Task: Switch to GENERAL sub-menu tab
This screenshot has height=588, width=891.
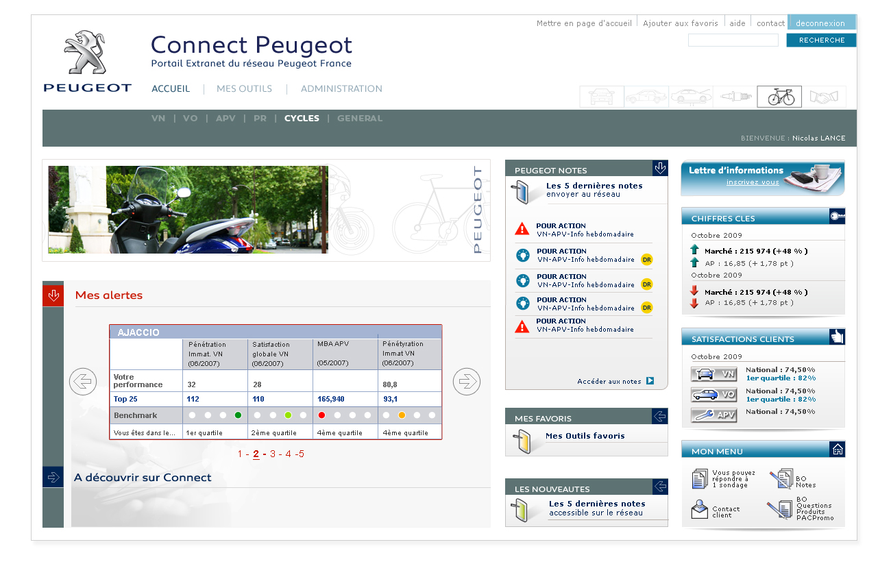Action: 360,119
